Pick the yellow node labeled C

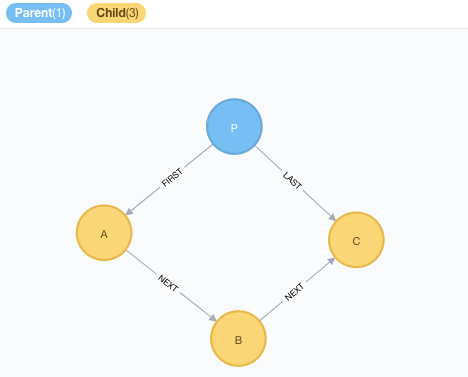tap(356, 240)
